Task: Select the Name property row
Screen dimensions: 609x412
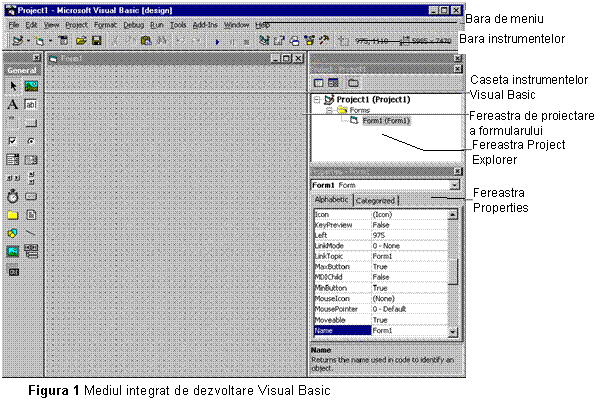Action: click(381, 330)
